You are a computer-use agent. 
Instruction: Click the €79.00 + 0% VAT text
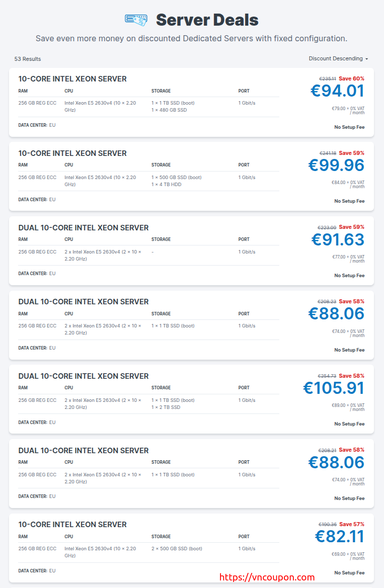[348, 108]
